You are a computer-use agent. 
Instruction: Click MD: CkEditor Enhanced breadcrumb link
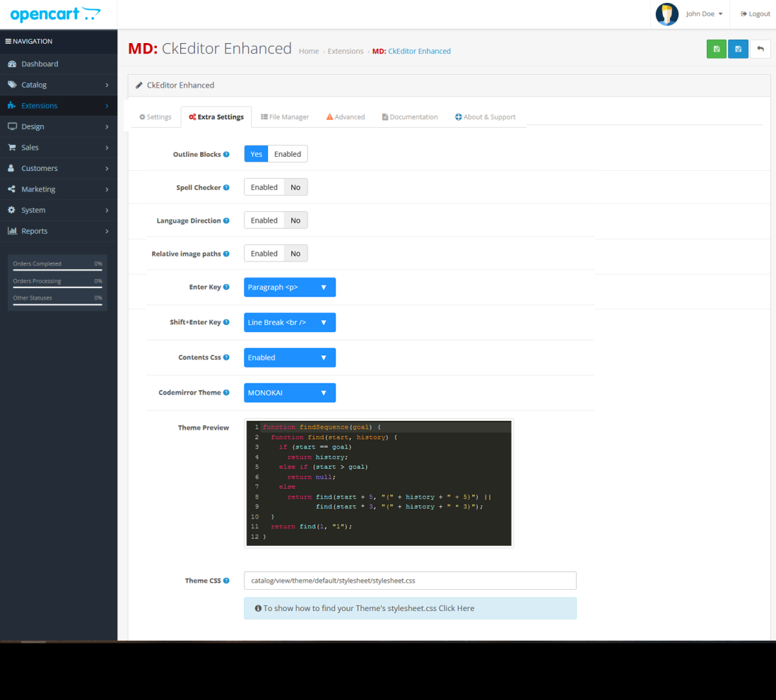(411, 51)
